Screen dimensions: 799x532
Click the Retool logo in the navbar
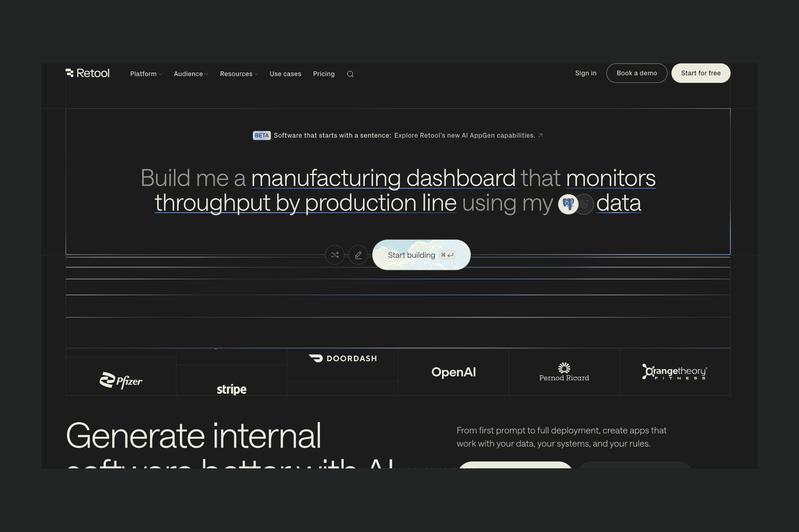click(x=88, y=73)
